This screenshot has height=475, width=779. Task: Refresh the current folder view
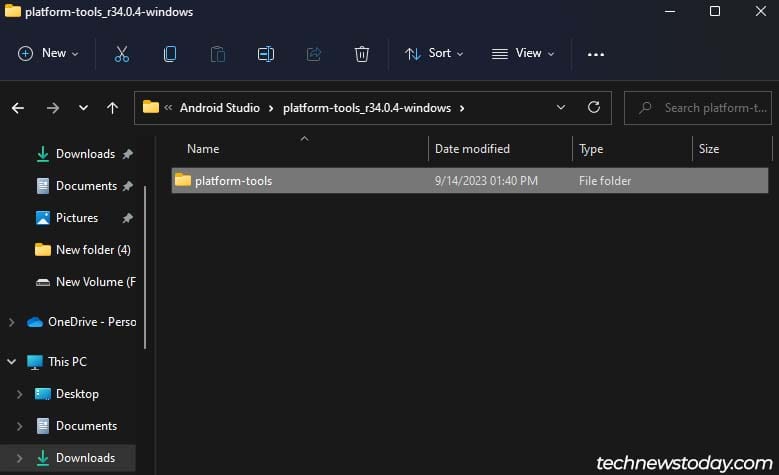594,108
